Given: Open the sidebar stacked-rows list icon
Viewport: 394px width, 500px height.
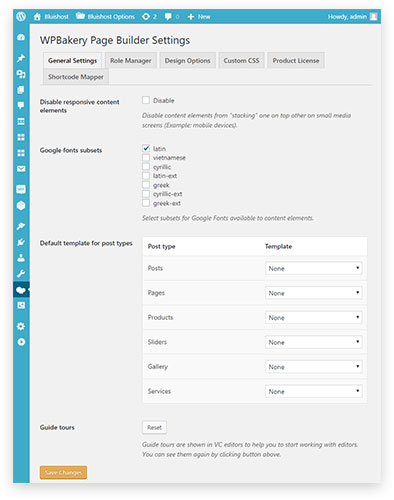Looking at the screenshot, I should [x=21, y=121].
